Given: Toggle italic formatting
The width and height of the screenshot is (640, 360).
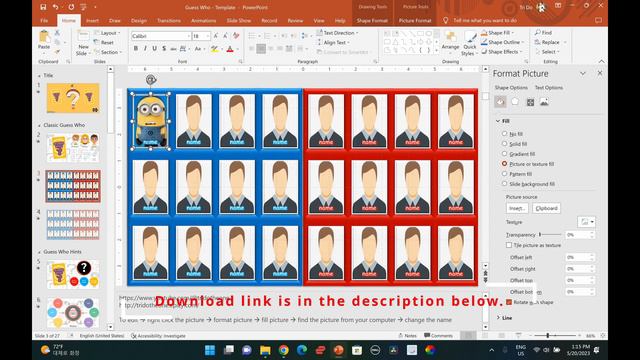Looking at the screenshot, I should (145, 49).
